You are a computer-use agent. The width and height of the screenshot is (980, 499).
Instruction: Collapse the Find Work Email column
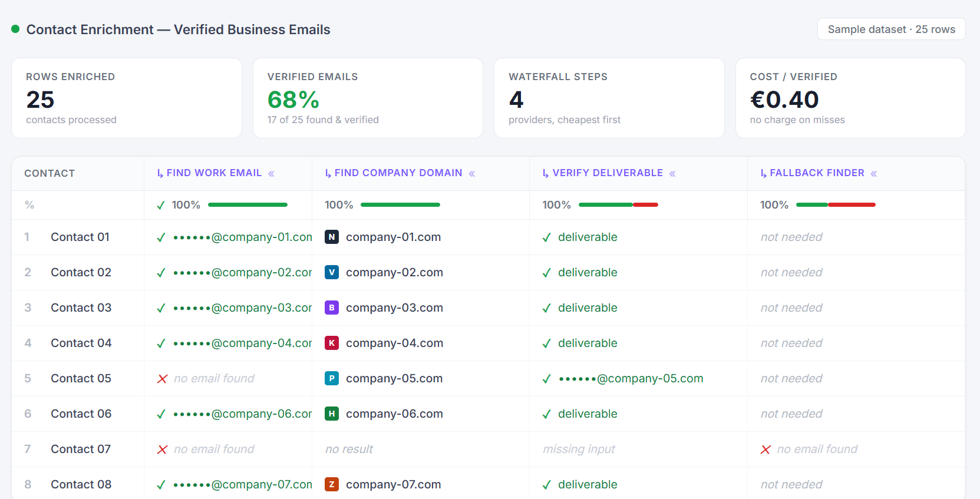(x=272, y=173)
